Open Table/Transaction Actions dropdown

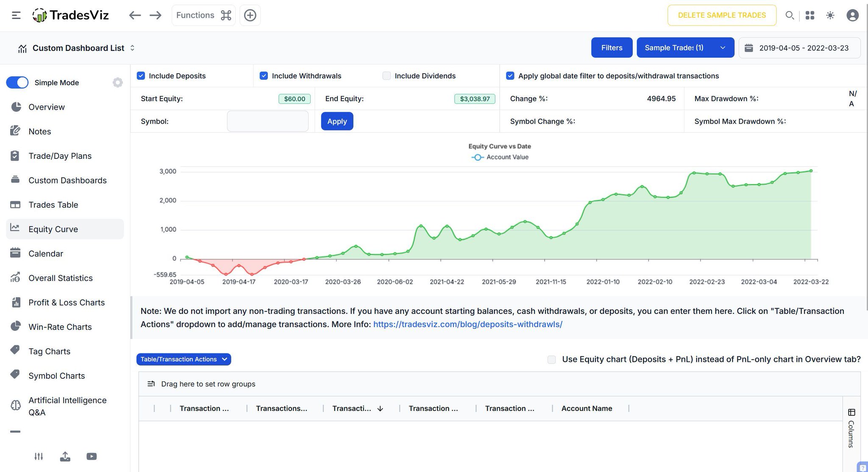[x=184, y=359]
